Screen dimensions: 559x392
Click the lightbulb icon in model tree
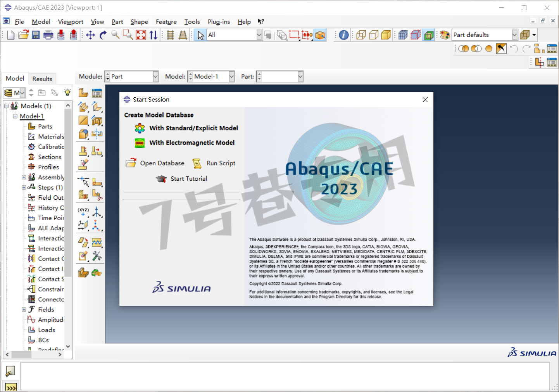pyautogui.click(x=67, y=93)
